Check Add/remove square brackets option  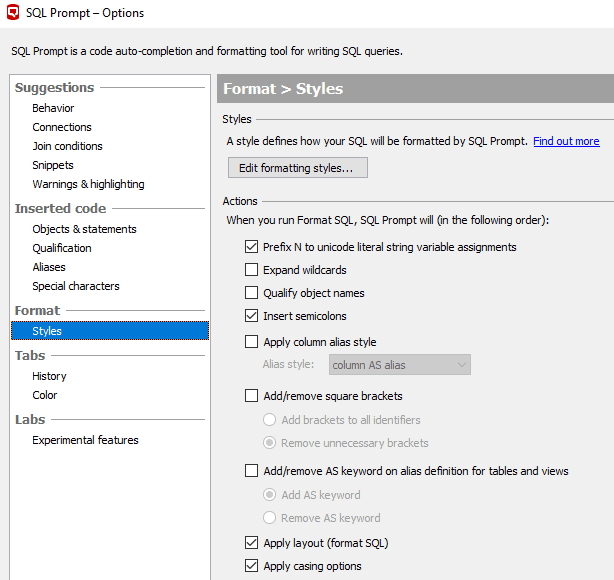click(251, 396)
